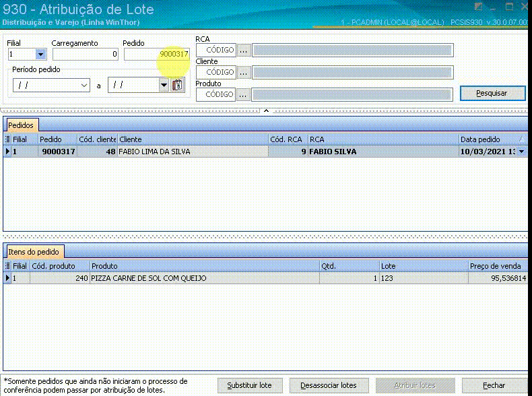
Task: Sort by the Cliente column header
Action: click(193, 139)
